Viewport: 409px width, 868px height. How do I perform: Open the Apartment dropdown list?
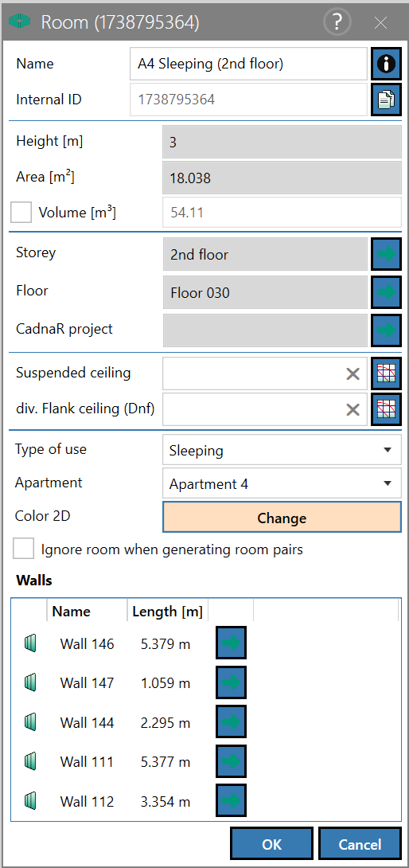[x=282, y=484]
